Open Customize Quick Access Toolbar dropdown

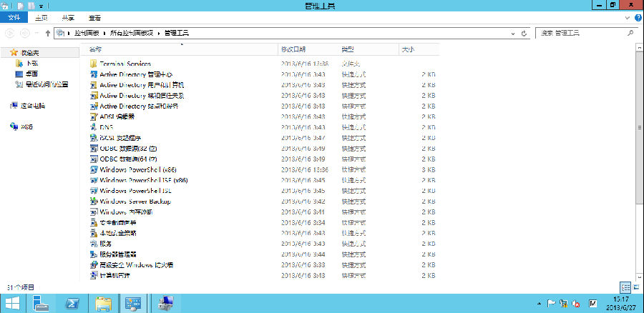pos(42,6)
